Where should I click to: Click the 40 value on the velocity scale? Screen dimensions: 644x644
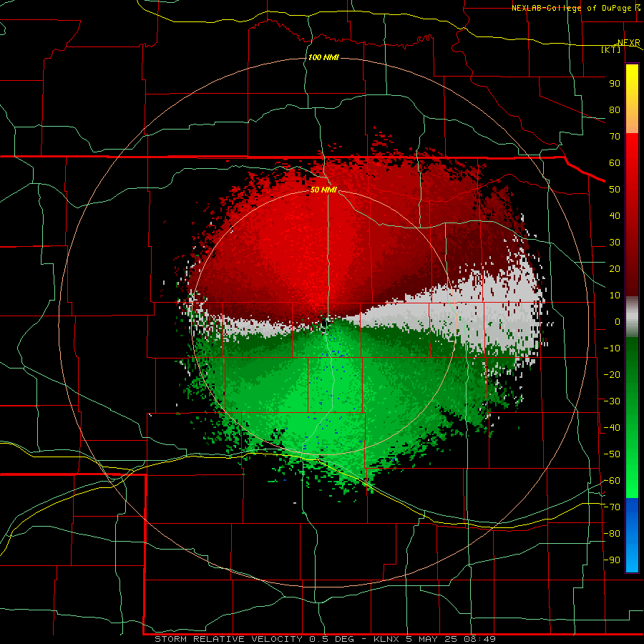coord(615,216)
